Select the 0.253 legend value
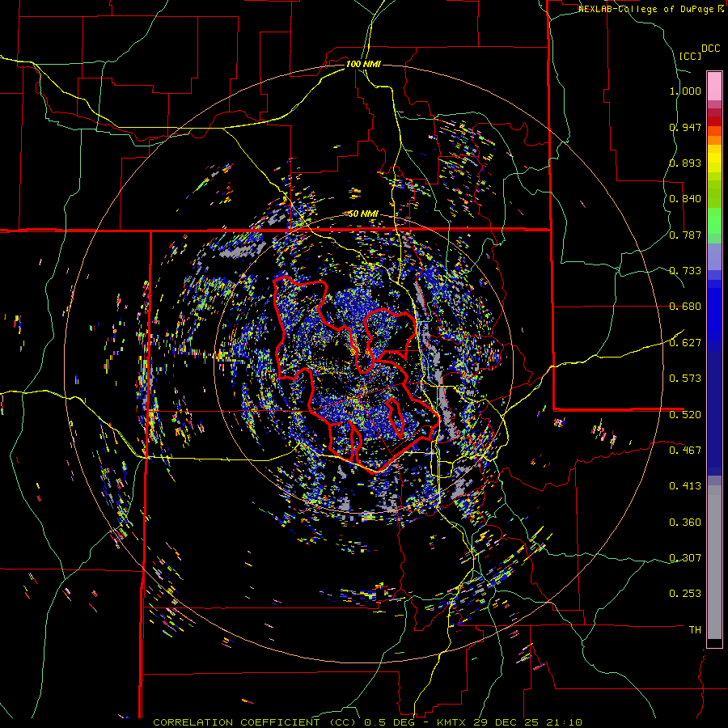This screenshot has height=728, width=728. pyautogui.click(x=685, y=594)
